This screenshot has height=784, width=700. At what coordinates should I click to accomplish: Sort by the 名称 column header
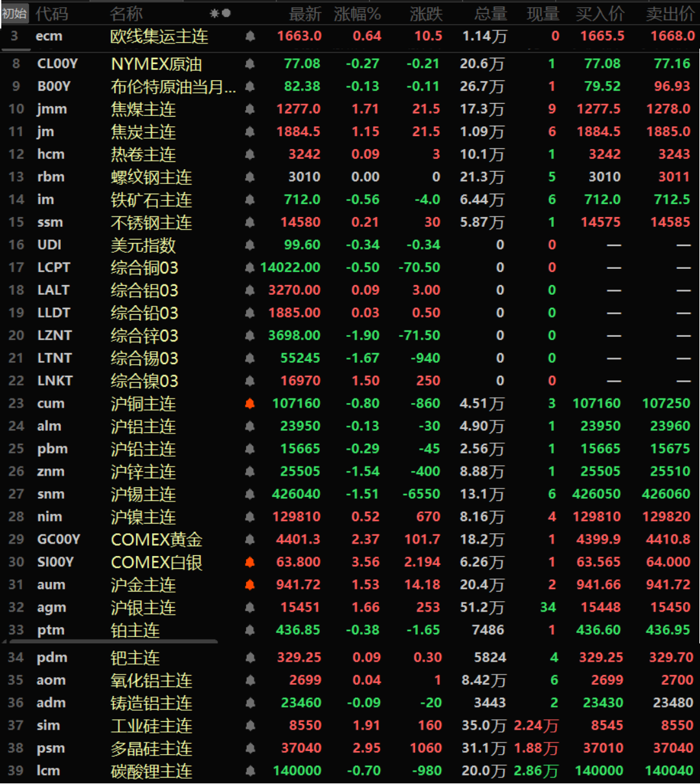pyautogui.click(x=126, y=14)
